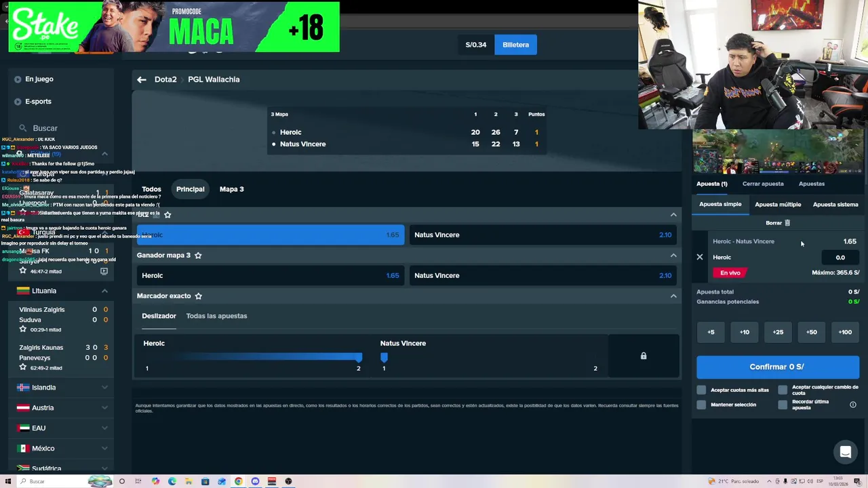This screenshot has width=868, height=488.
Task: Select Apuesta múltiple tab
Action: pos(778,204)
